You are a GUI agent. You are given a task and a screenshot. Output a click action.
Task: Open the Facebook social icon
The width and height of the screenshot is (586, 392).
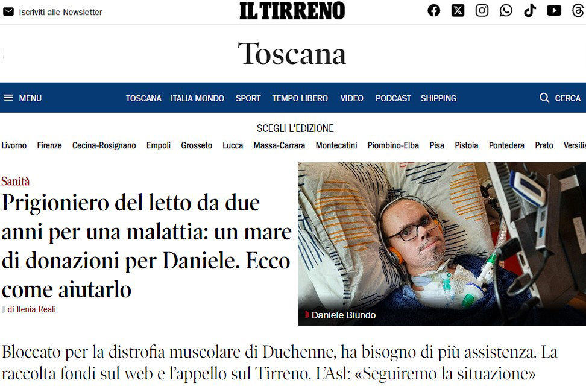coord(434,11)
